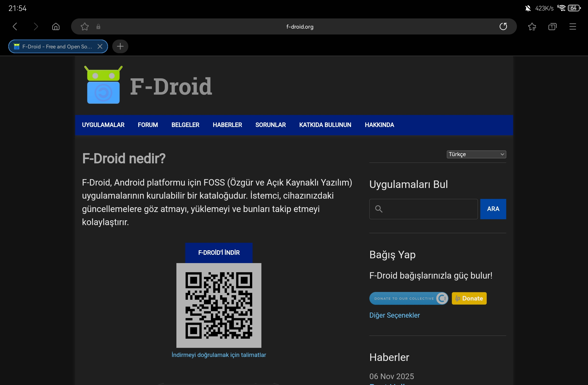Click the download QR code image
588x385 pixels.
[x=219, y=305]
